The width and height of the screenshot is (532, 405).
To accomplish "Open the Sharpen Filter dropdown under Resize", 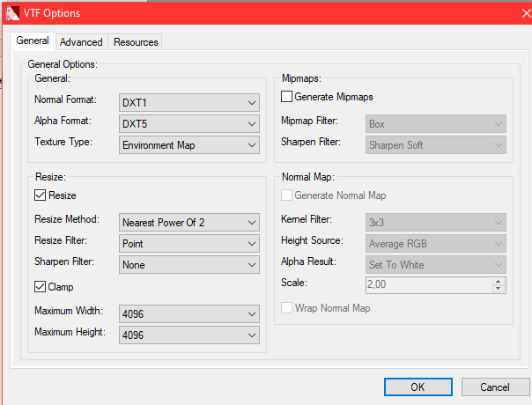I will coord(188,264).
